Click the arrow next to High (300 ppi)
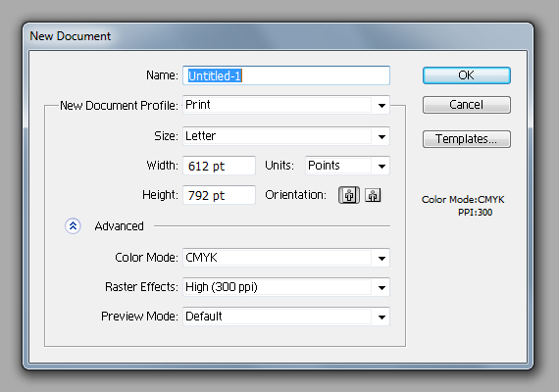 tap(381, 287)
